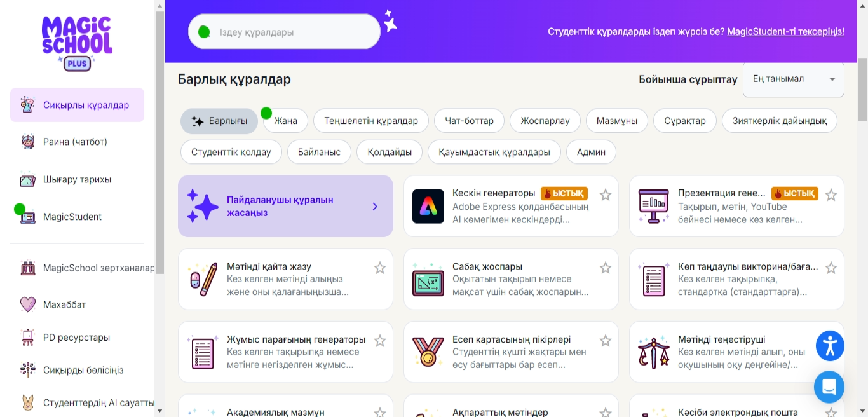Click the Махаббат heart icon
This screenshot has width=868, height=417.
click(x=27, y=304)
